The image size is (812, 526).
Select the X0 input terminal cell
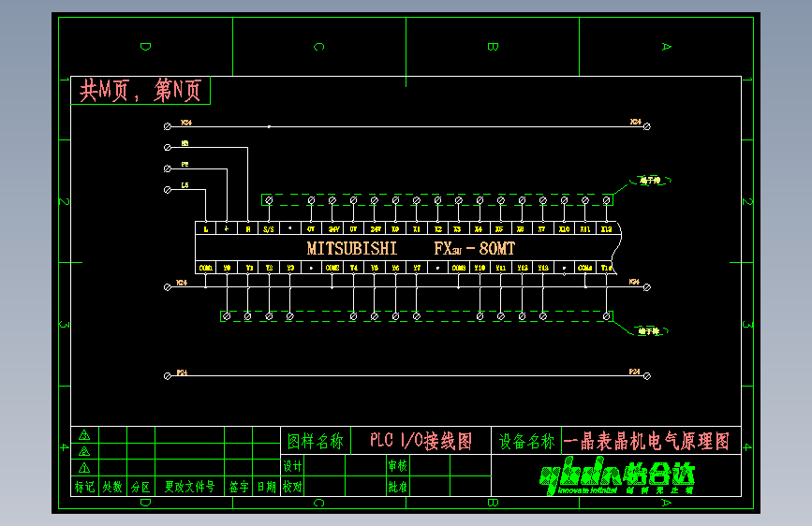coord(395,228)
